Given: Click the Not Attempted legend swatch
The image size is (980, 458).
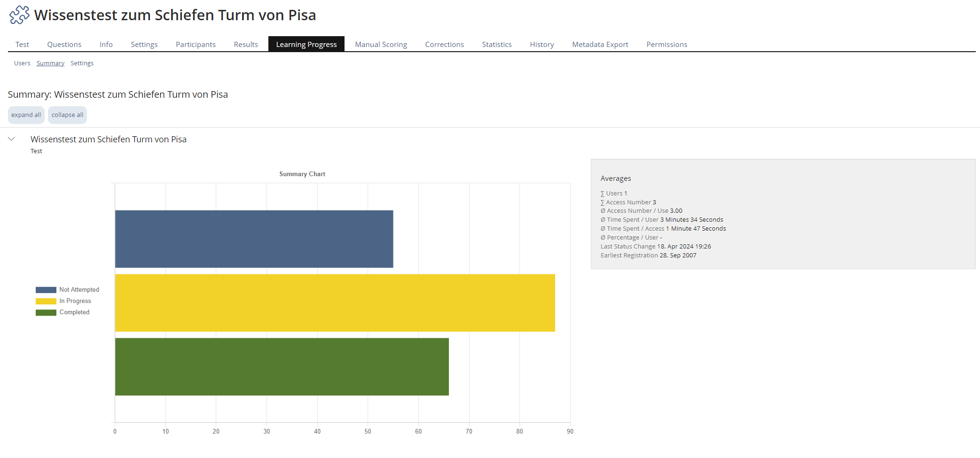Looking at the screenshot, I should coord(46,290).
